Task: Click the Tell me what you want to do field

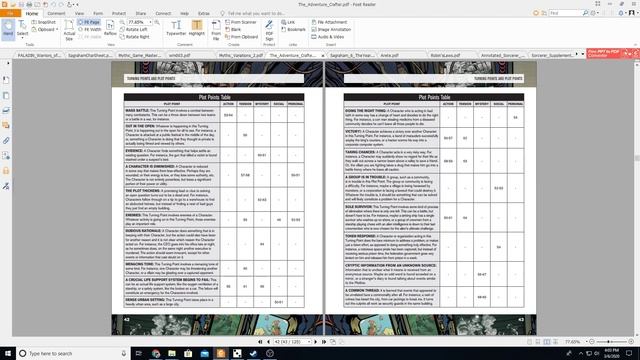Action: [x=253, y=13]
